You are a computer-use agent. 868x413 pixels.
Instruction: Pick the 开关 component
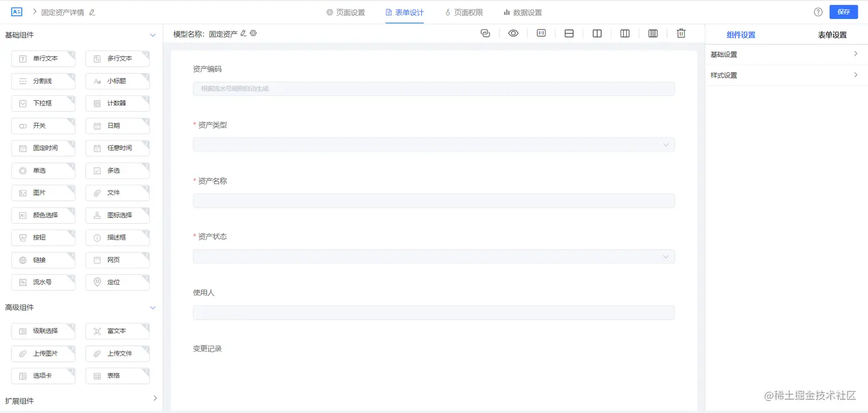click(43, 126)
